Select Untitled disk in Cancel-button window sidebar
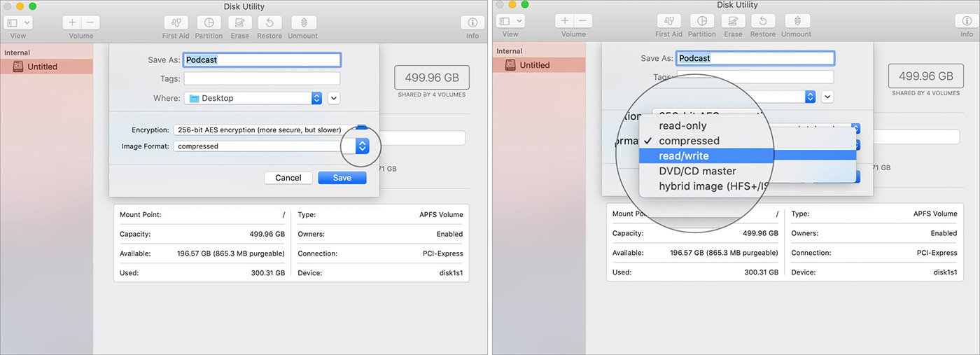The image size is (980, 355). point(46,67)
